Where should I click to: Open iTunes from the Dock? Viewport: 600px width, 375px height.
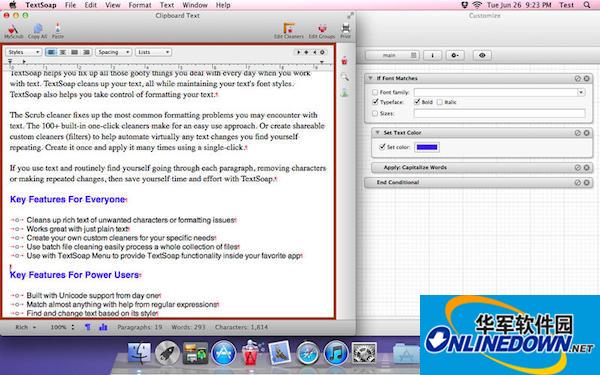336,352
